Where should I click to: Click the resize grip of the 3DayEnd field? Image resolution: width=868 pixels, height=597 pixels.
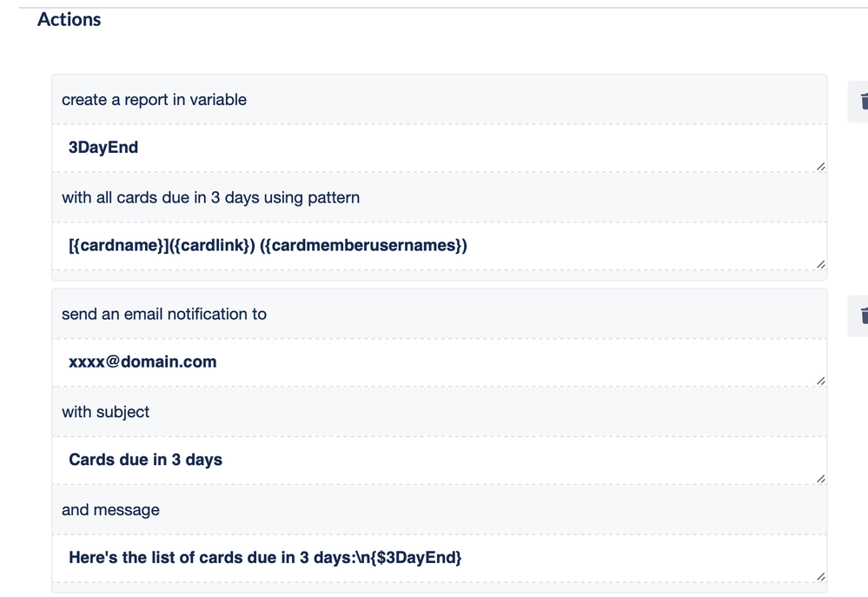(820, 165)
